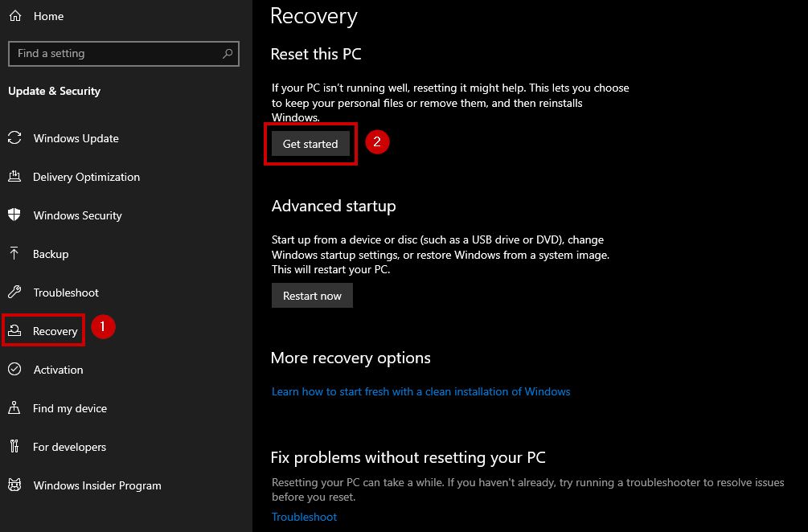Image resolution: width=808 pixels, height=532 pixels.
Task: Click the Restart now button
Action: 312,296
